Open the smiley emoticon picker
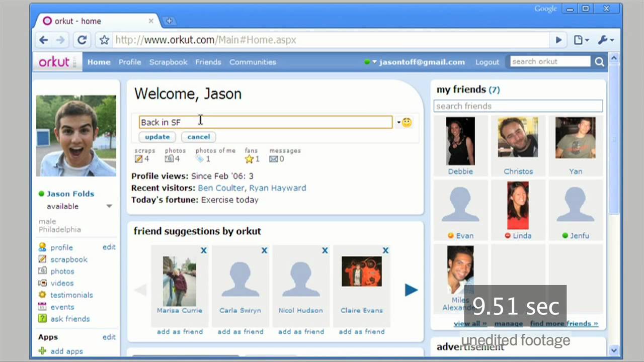Viewport: 644px width, 362px height. coord(407,122)
